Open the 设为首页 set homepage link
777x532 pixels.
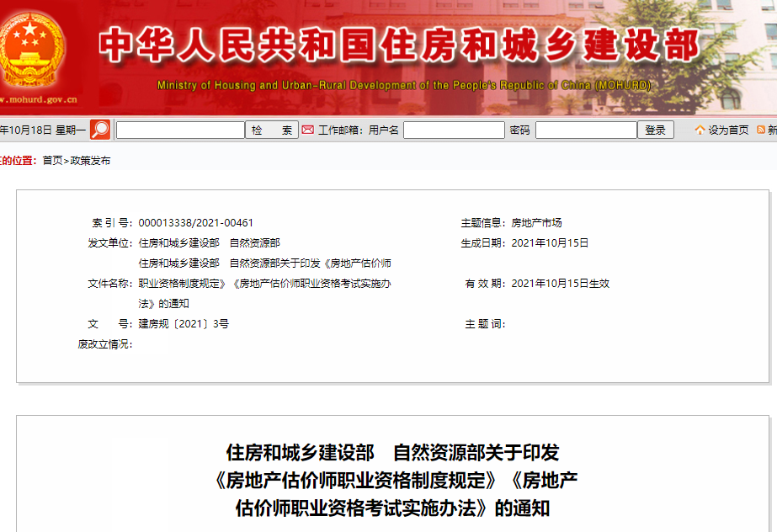pyautogui.click(x=728, y=130)
